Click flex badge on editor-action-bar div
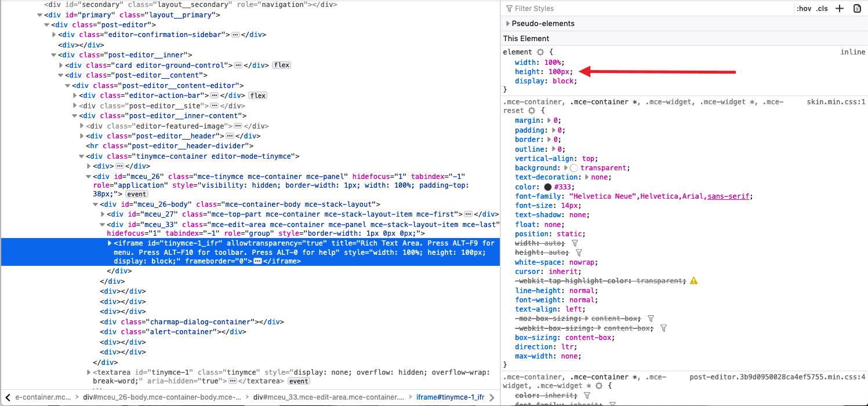This screenshot has height=406, width=868. click(x=257, y=96)
